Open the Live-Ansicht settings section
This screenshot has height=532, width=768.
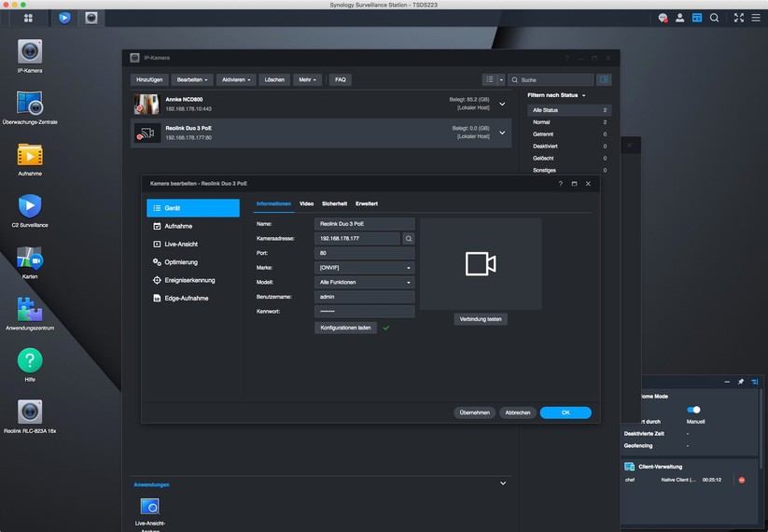click(x=193, y=244)
